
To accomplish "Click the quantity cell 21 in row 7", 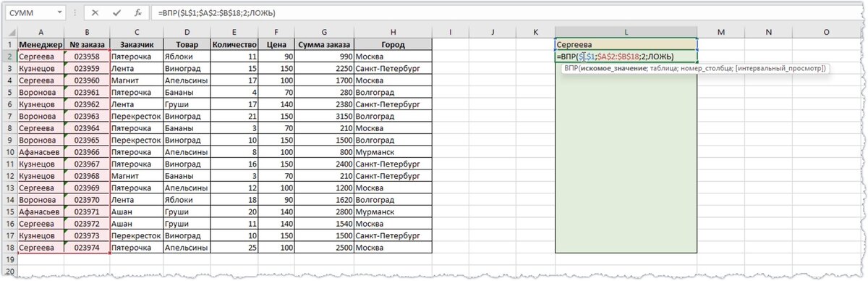I will 235,117.
